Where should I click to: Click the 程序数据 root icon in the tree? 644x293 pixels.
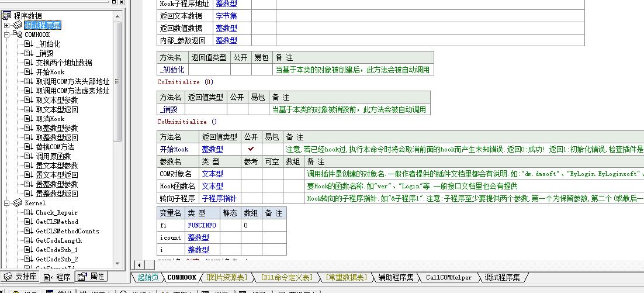click(x=6, y=16)
